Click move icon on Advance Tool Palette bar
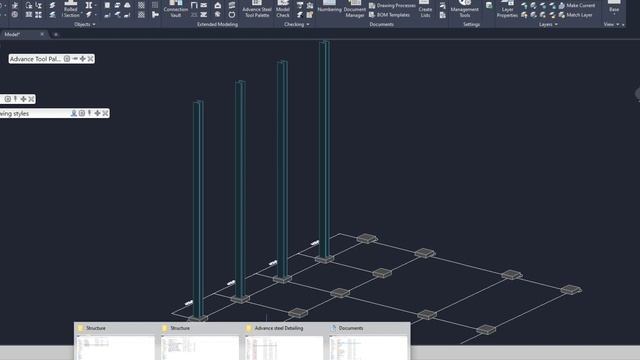This screenshot has height=360, width=640. [82, 59]
